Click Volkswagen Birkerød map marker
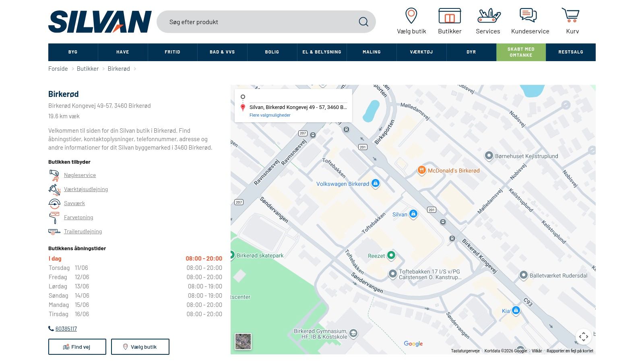This screenshot has width=644, height=362. [376, 183]
